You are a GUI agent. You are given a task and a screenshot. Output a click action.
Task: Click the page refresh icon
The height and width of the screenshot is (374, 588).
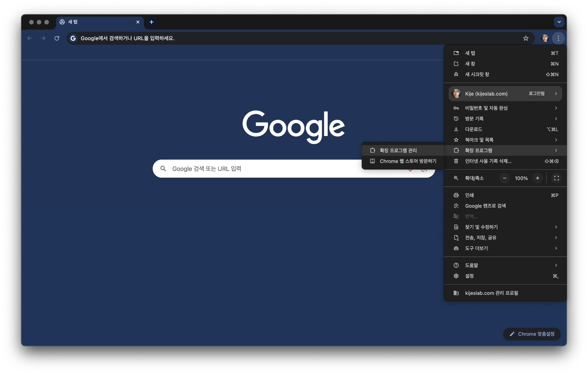click(x=57, y=38)
